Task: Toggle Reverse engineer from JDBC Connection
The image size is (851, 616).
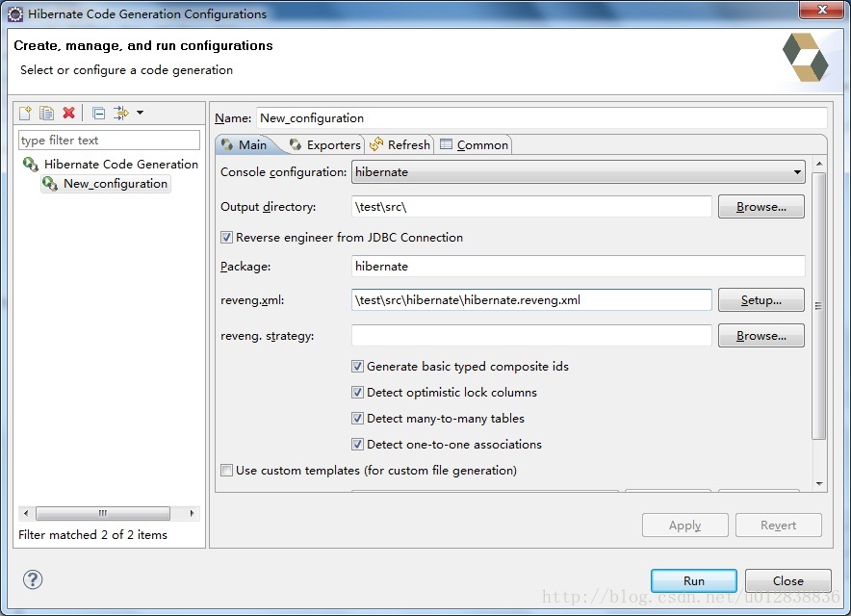Action: (227, 237)
